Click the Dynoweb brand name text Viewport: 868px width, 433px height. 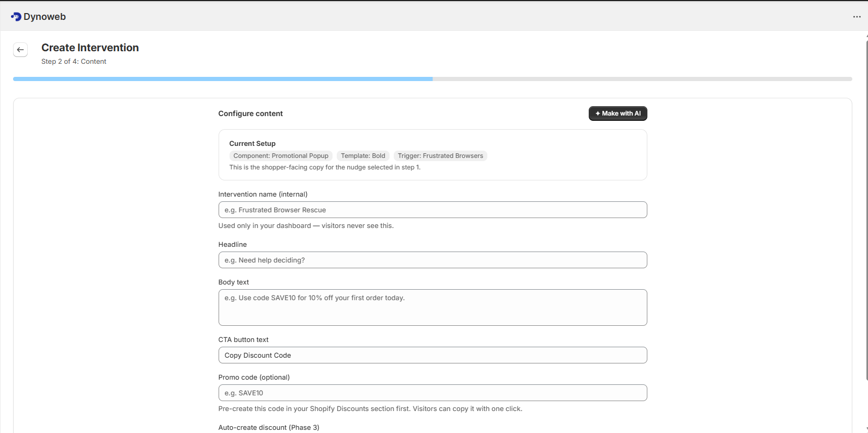tap(44, 17)
